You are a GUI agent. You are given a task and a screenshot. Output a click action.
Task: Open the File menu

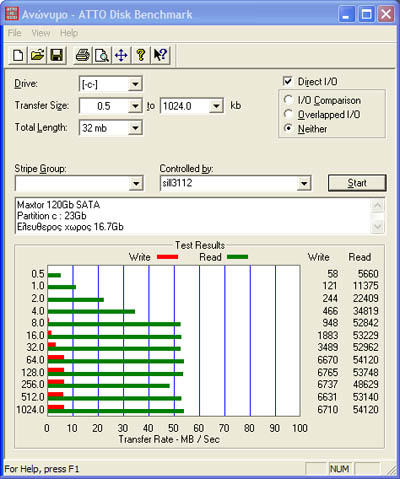click(14, 33)
